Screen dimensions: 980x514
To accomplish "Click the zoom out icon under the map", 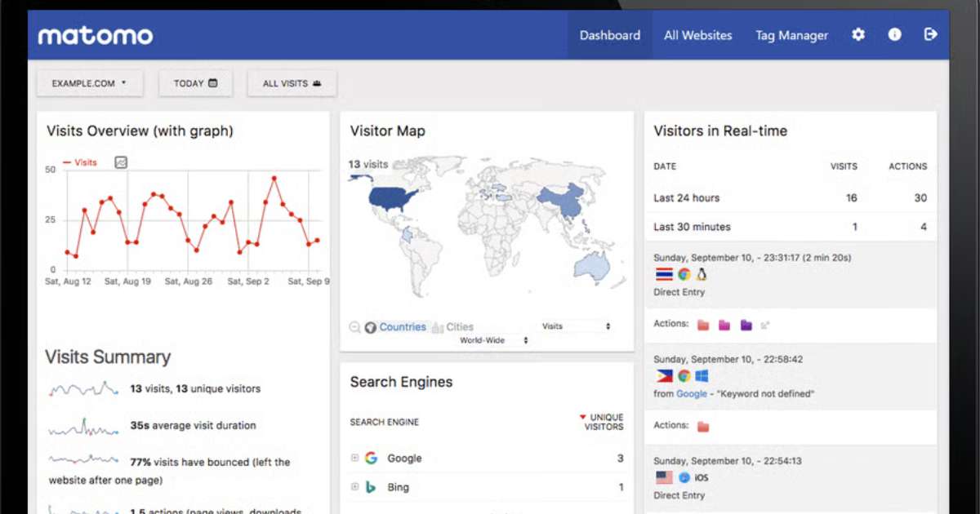I will (354, 327).
